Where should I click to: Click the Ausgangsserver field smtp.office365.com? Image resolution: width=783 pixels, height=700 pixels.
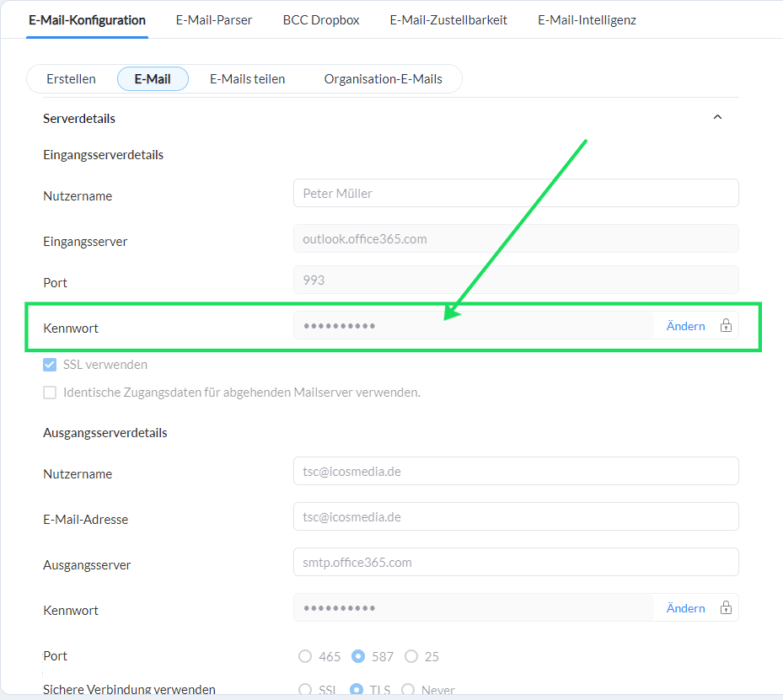click(516, 563)
